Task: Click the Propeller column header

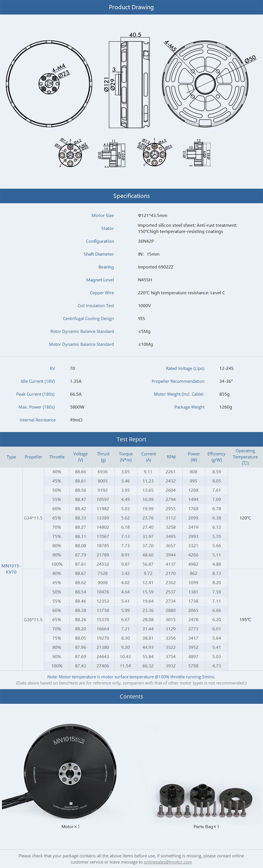Action: coord(33,457)
